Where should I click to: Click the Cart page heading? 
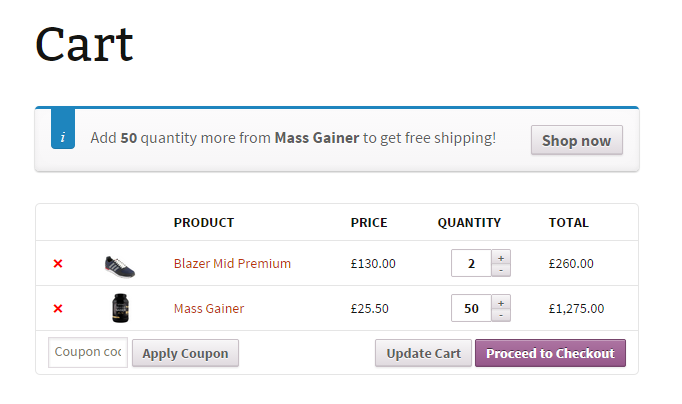click(x=84, y=45)
